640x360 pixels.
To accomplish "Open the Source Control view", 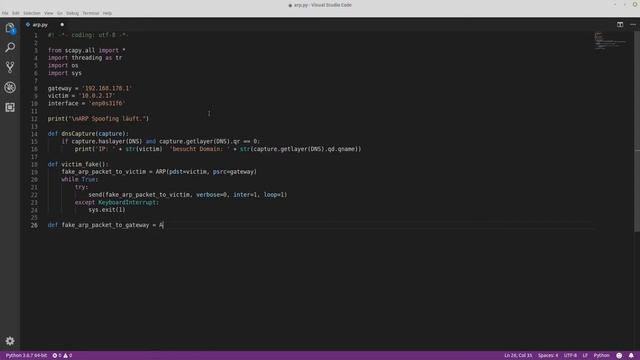I will point(10,67).
